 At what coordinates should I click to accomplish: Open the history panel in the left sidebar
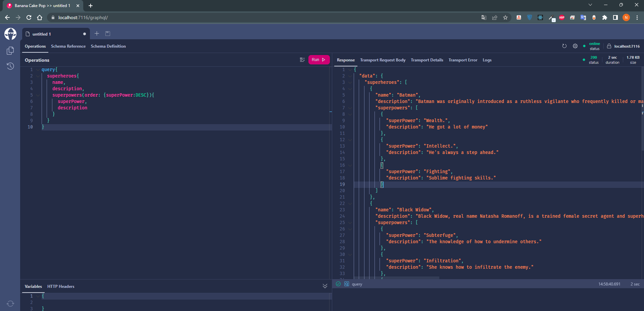point(10,66)
